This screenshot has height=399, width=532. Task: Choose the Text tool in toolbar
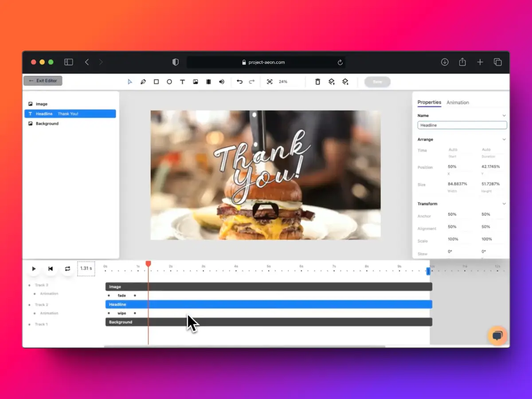(x=182, y=82)
